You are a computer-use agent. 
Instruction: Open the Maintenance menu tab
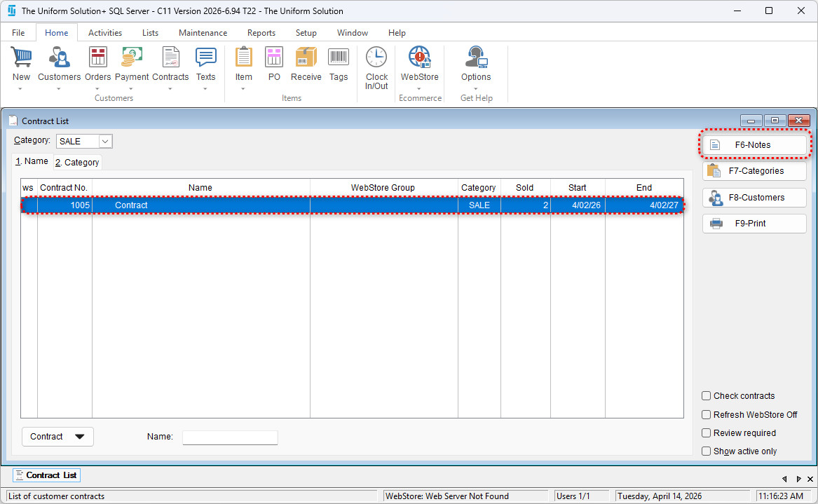click(x=203, y=33)
